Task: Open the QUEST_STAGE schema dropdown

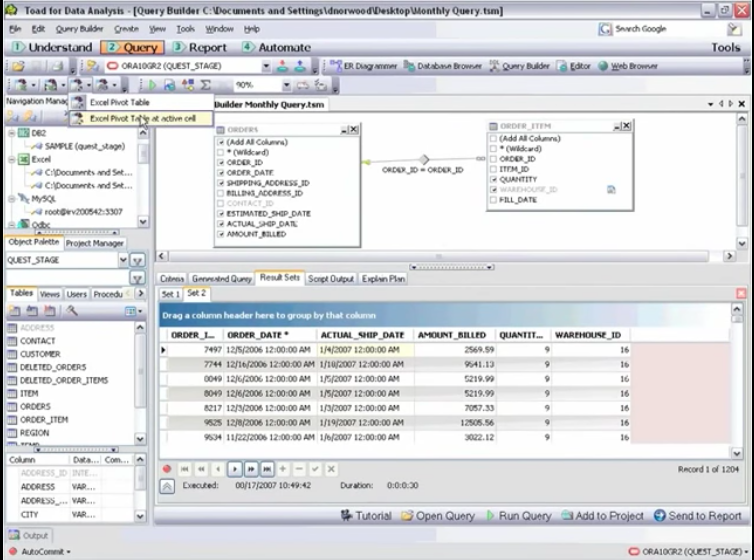Action: [x=123, y=260]
